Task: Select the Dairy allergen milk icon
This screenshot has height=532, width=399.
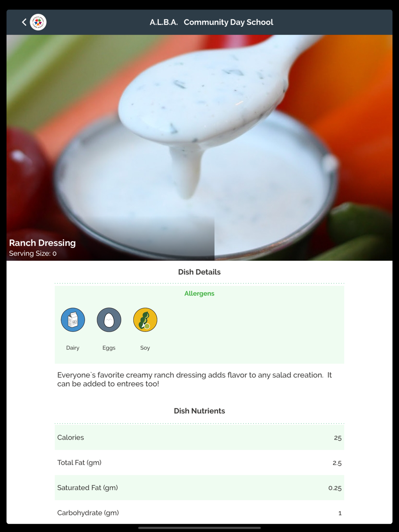Action: pyautogui.click(x=73, y=320)
